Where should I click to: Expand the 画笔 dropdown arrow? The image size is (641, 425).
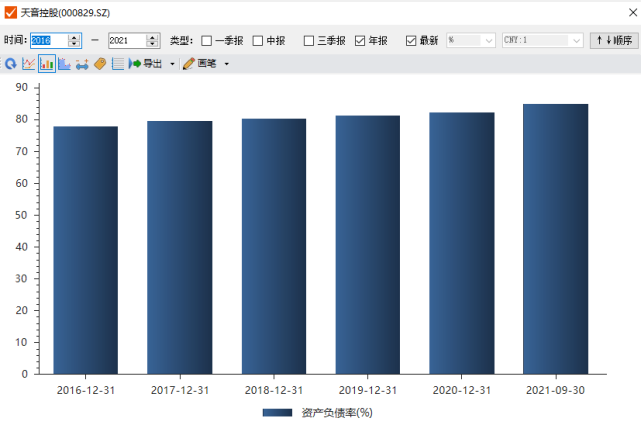click(x=226, y=64)
